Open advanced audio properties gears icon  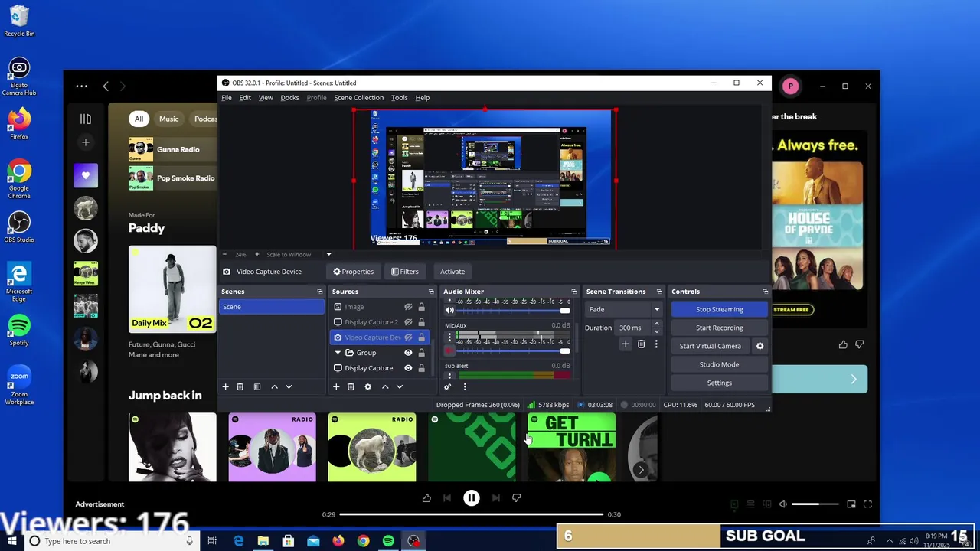point(448,386)
